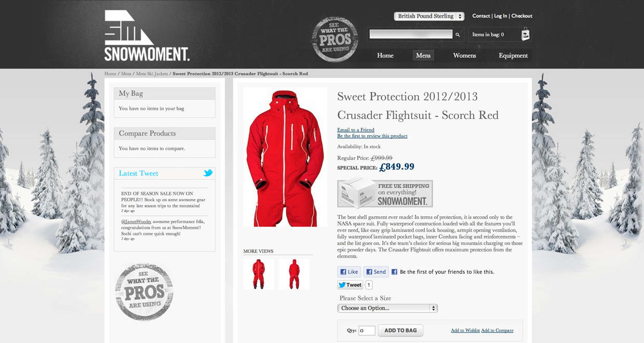Click the Twitter bird icon in Latest Tweet

[208, 173]
